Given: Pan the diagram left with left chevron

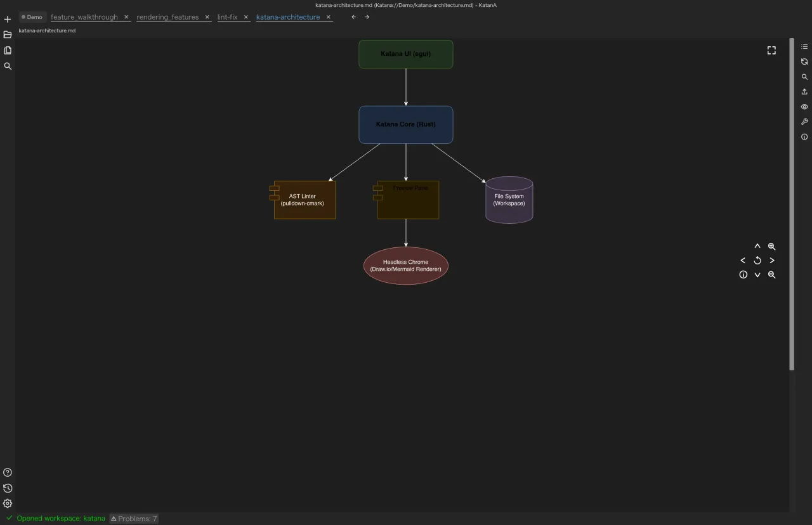Looking at the screenshot, I should [x=743, y=261].
